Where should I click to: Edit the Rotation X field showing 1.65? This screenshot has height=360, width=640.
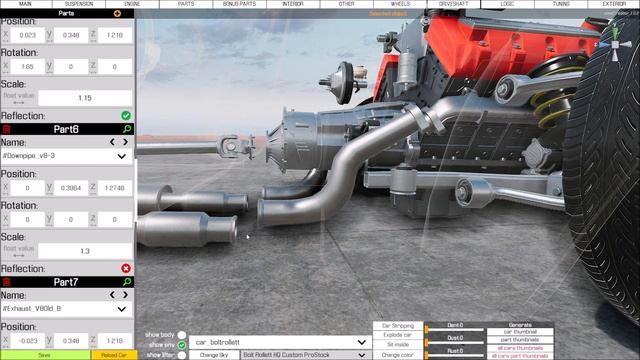tap(27, 67)
